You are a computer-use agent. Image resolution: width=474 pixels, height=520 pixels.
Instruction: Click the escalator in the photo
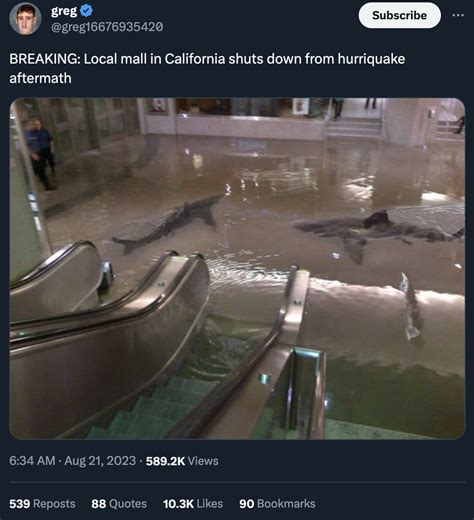[x=167, y=343]
